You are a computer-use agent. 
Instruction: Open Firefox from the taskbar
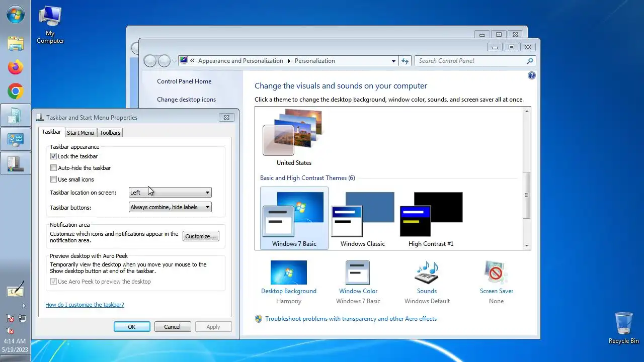16,67
